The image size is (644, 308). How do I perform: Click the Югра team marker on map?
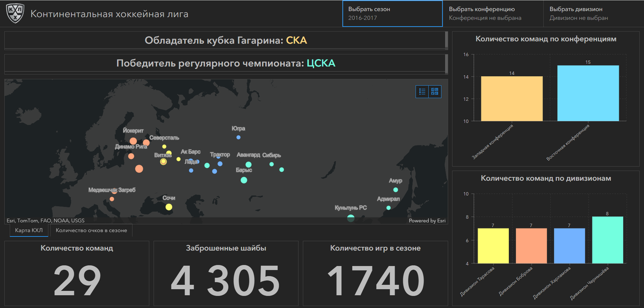coord(238,137)
